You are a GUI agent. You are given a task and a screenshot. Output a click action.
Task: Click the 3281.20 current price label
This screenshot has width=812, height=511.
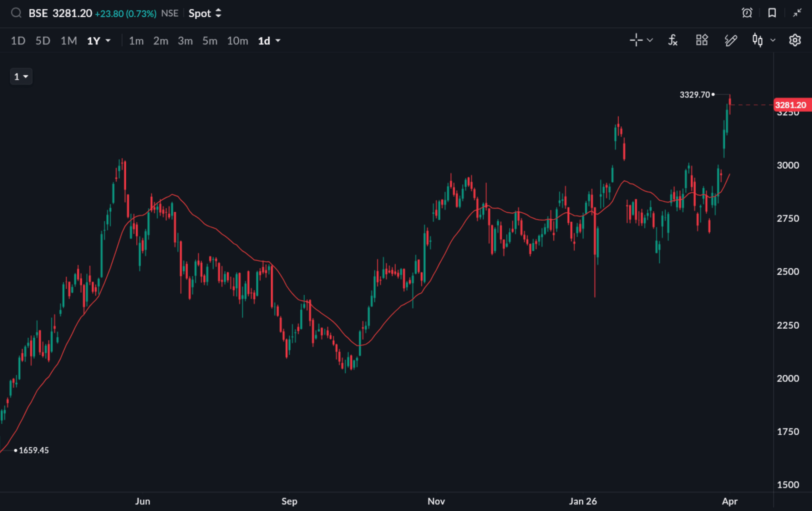point(790,105)
